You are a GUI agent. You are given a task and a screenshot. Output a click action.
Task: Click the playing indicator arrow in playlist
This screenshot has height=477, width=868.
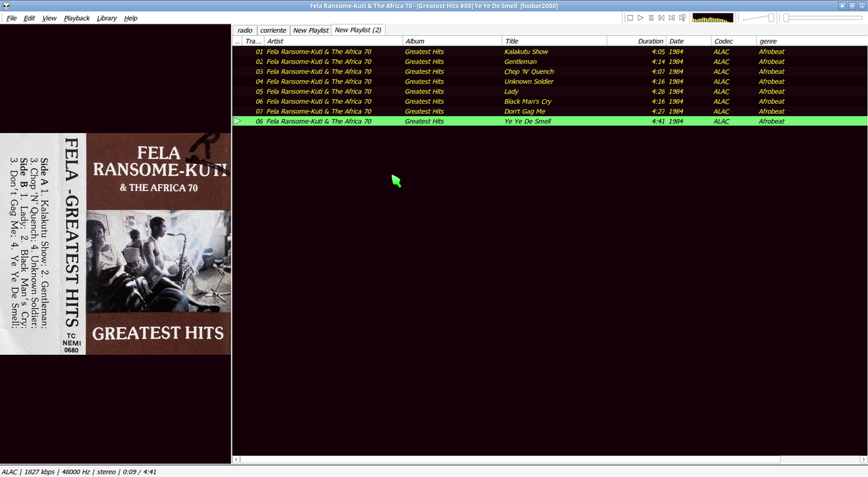coord(237,121)
